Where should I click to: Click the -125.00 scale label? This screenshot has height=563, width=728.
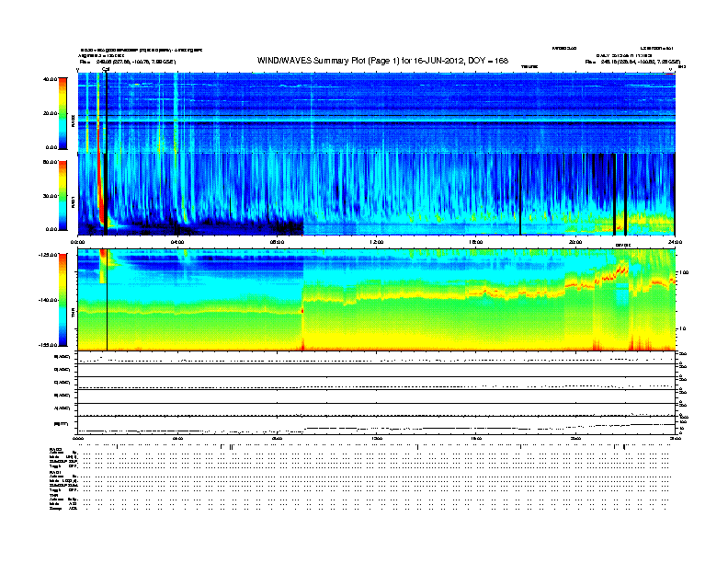point(49,255)
